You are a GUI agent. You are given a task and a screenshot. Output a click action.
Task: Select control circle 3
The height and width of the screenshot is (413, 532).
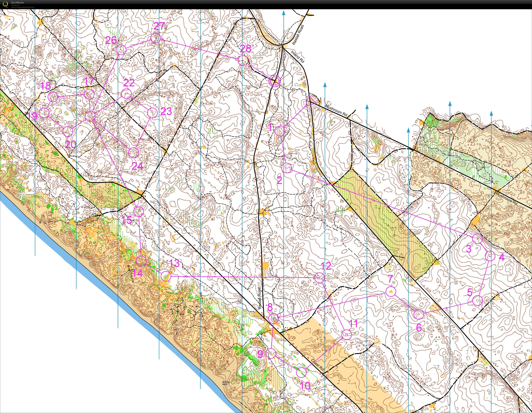pos(477,239)
